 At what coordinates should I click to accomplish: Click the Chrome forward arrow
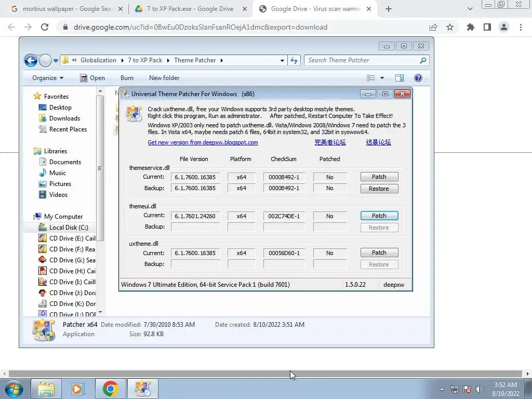[x=28, y=27]
